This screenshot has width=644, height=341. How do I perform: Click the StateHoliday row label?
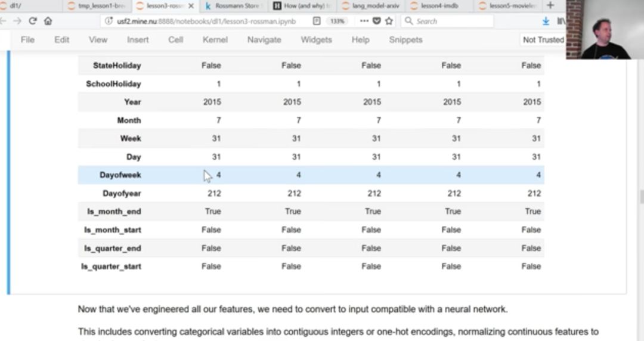117,66
